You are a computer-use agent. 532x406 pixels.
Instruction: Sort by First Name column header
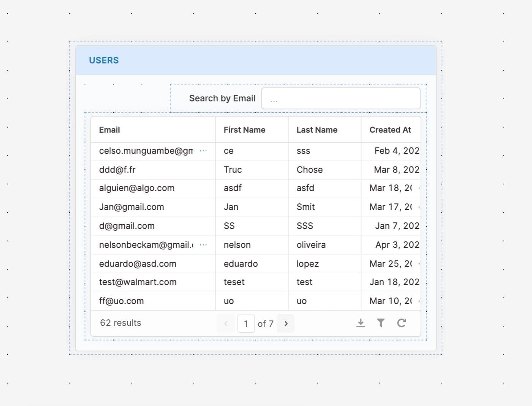244,130
